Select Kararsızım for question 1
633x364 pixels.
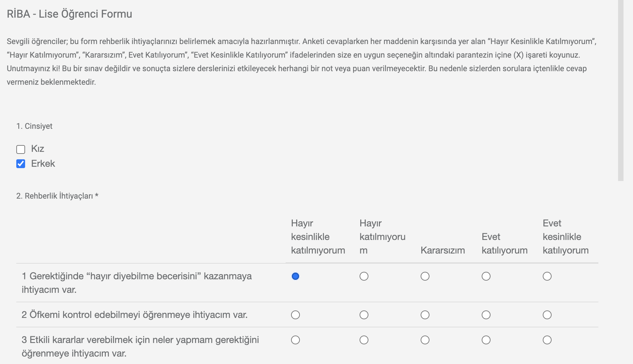point(424,276)
